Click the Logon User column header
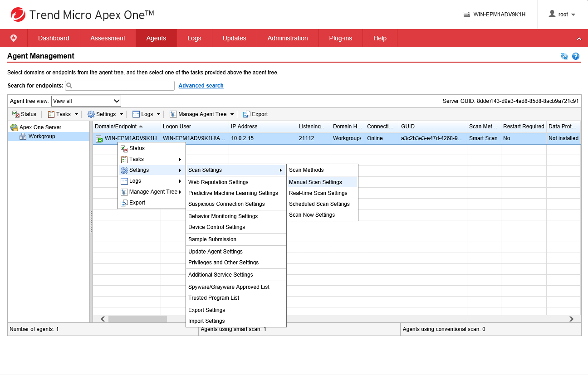 [x=195, y=127]
